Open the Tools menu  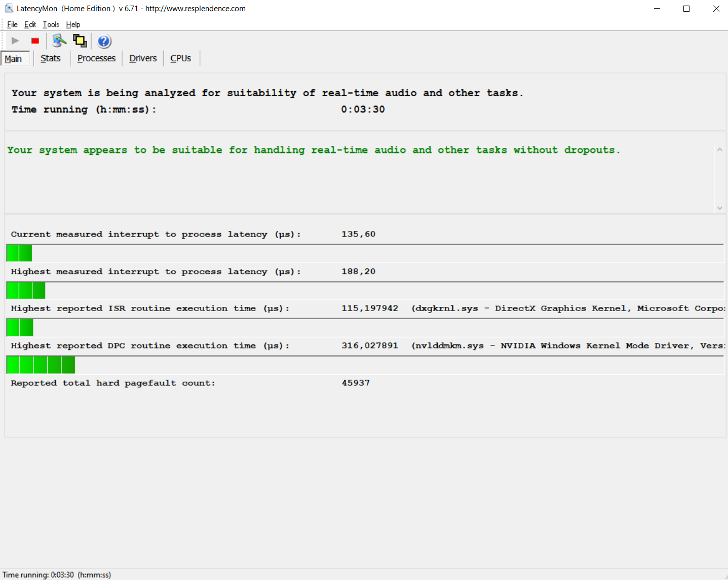click(51, 24)
